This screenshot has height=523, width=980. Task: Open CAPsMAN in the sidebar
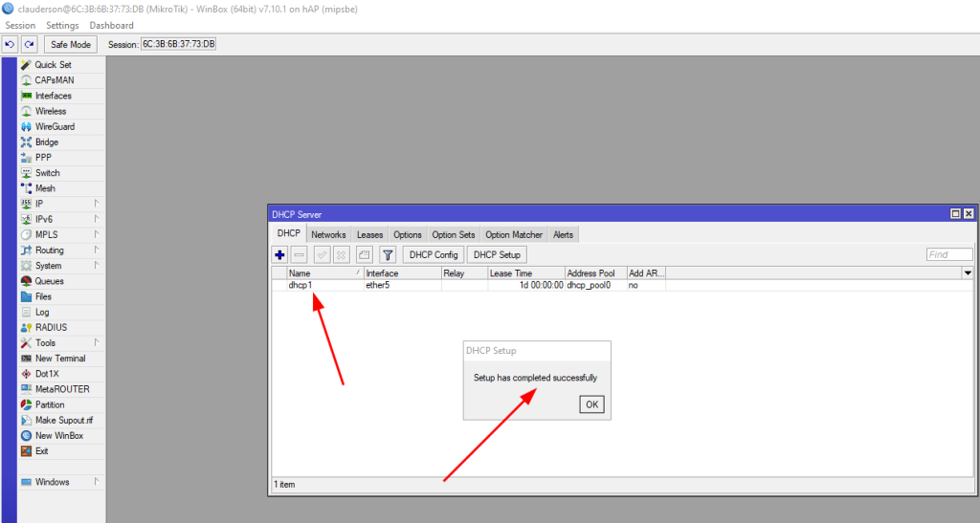[x=54, y=80]
